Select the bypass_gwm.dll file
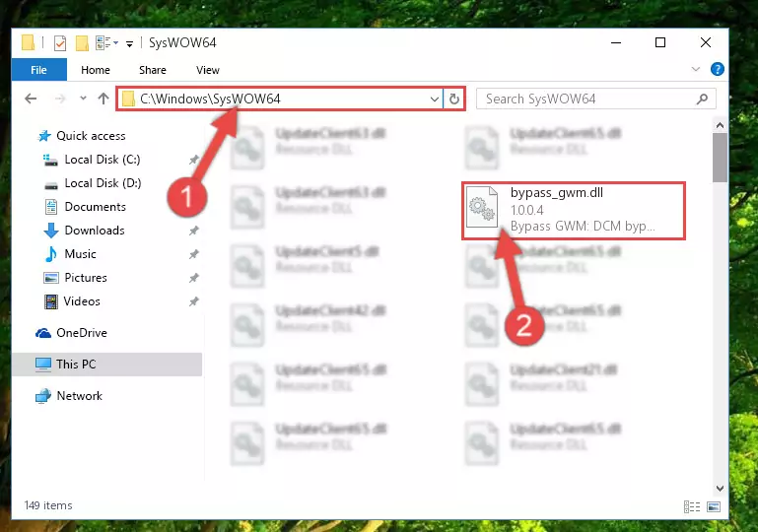 point(574,210)
